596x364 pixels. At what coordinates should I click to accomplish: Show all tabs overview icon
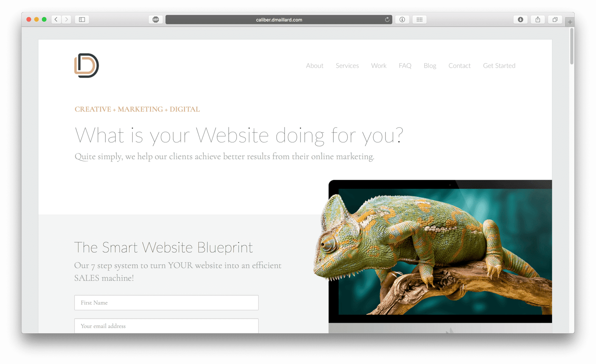click(x=555, y=19)
